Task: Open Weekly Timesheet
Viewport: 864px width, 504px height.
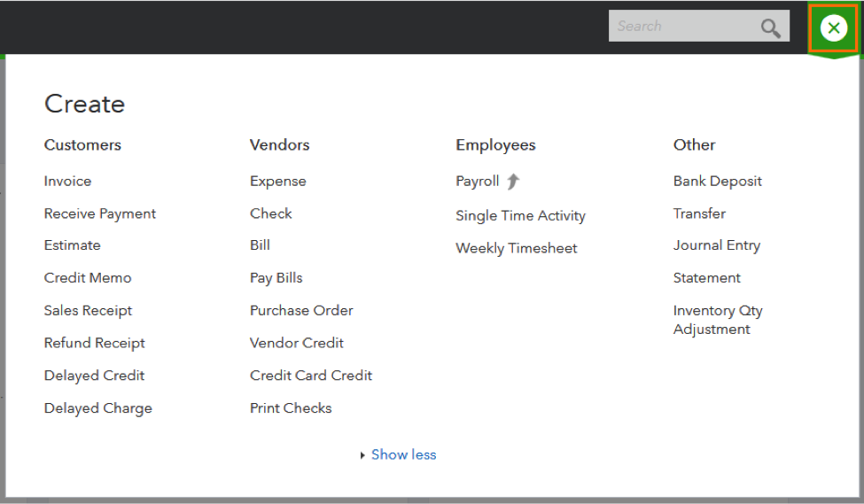Action: pyautogui.click(x=517, y=248)
